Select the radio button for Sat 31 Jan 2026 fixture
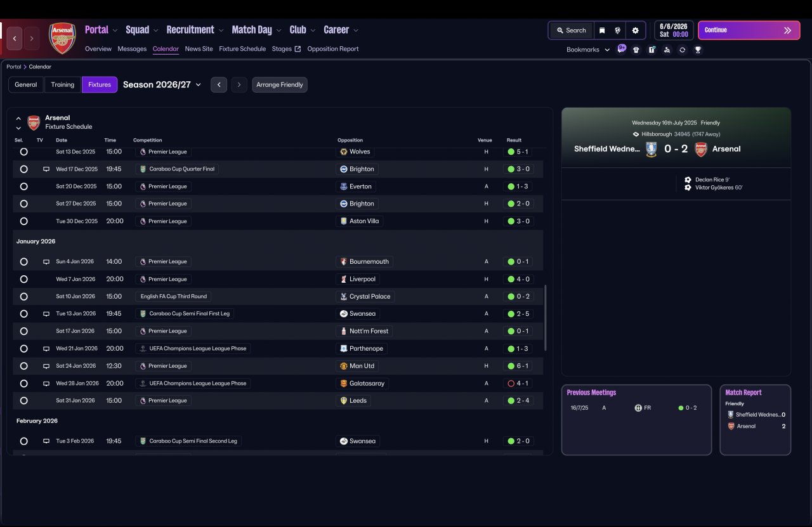The image size is (812, 527). [24, 401]
